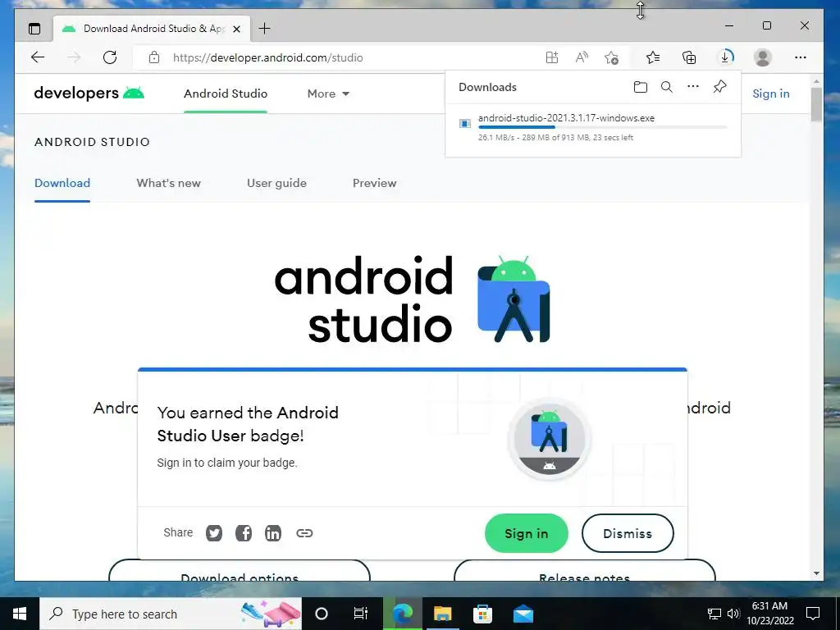Viewport: 840px width, 630px height.
Task: Open the Windows Start menu
Action: [20, 614]
